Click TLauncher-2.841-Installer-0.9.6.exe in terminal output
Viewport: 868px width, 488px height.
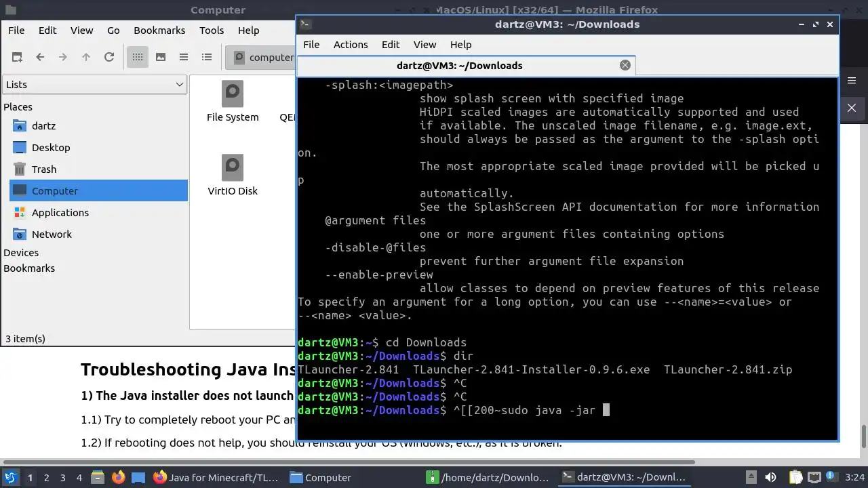(531, 369)
